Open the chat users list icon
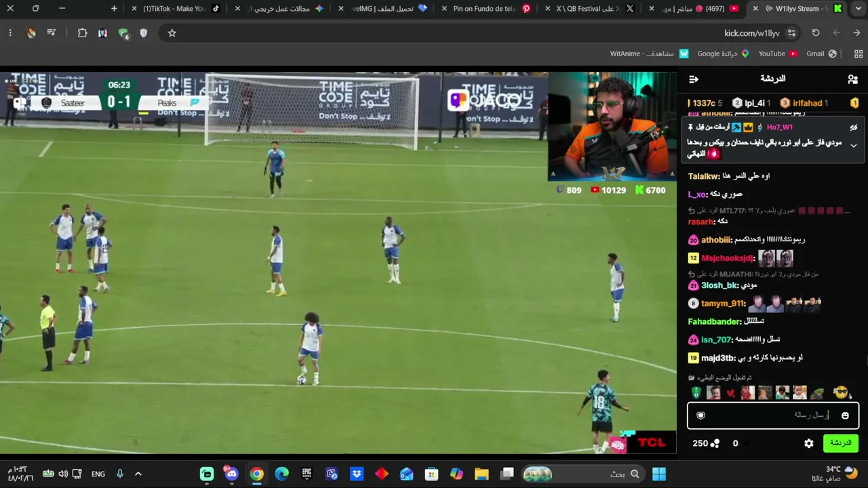The height and width of the screenshot is (488, 868). click(852, 79)
